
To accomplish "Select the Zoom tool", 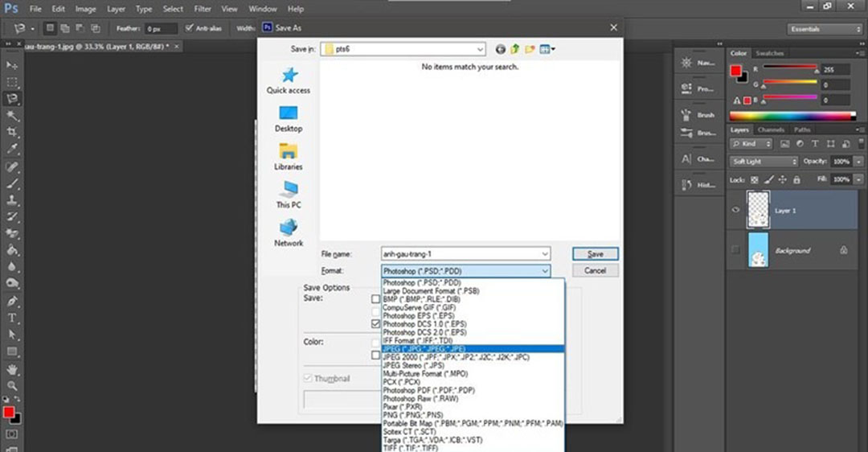I will pyautogui.click(x=11, y=385).
